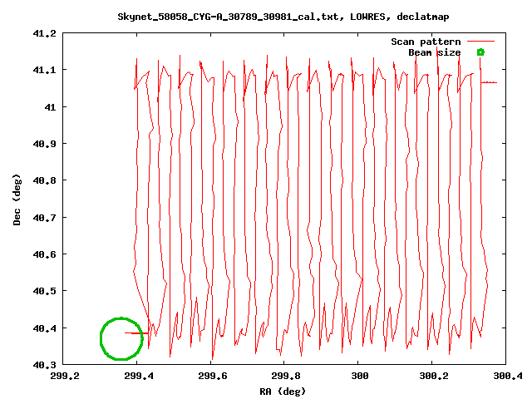This screenshot has height=399, width=532.
Task: Click the 299.2 RA tick label
Action: (x=65, y=376)
